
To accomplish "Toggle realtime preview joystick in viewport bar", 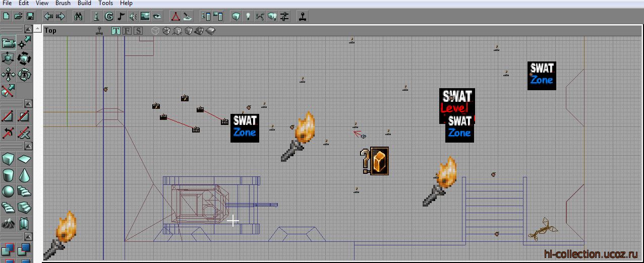I will point(100,31).
